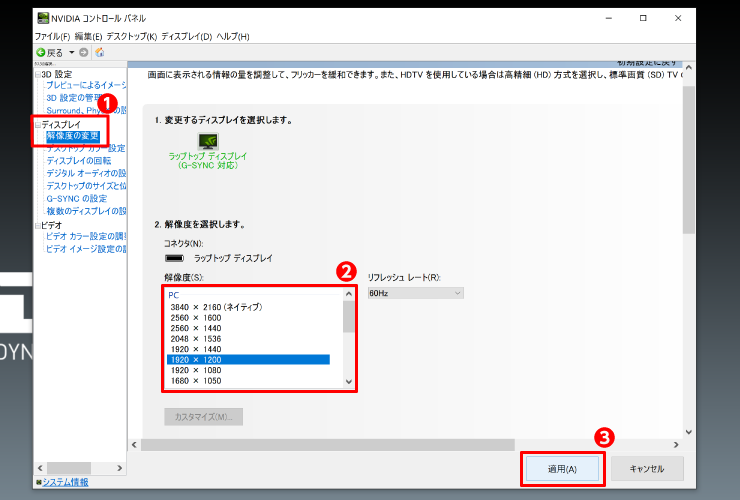Open the ディスプレイ(D) menu
Screen dimensions: 740x500
[187, 36]
